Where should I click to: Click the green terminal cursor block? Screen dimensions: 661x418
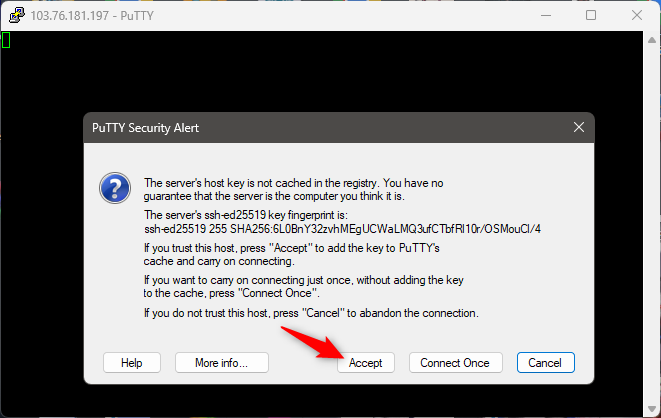point(5,40)
